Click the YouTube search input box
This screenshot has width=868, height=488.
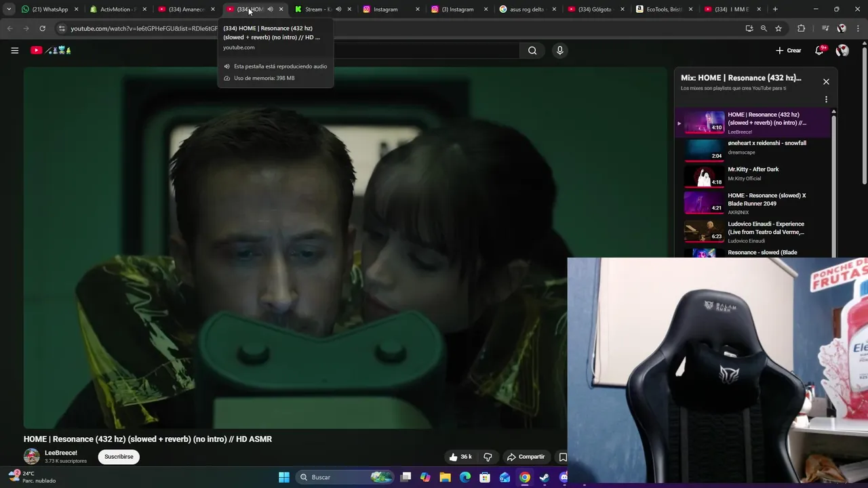[426, 50]
